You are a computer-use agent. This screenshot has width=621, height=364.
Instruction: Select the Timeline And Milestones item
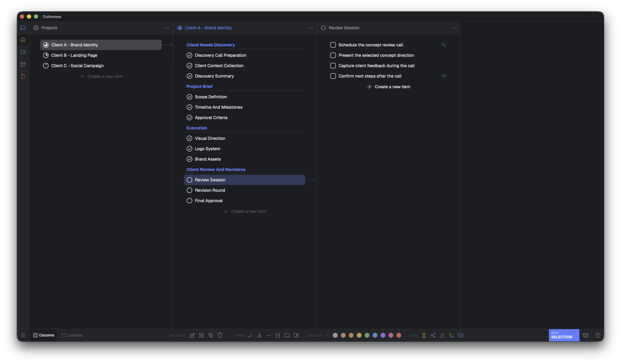coord(244,107)
